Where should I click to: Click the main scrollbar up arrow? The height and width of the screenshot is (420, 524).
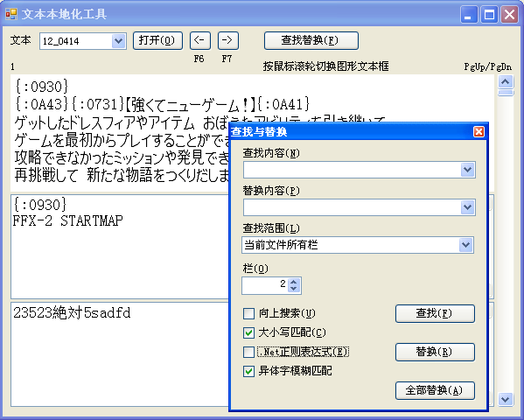pyautogui.click(x=506, y=81)
